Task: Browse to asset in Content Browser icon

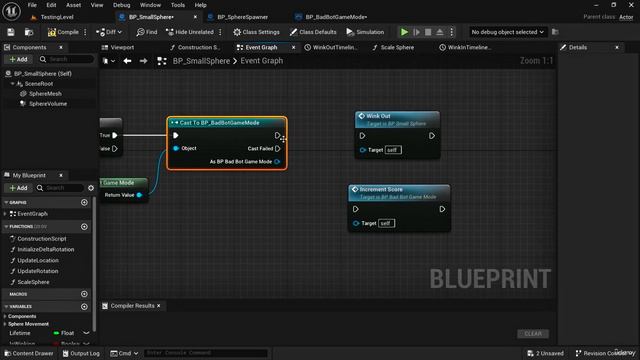Action: tap(29, 32)
